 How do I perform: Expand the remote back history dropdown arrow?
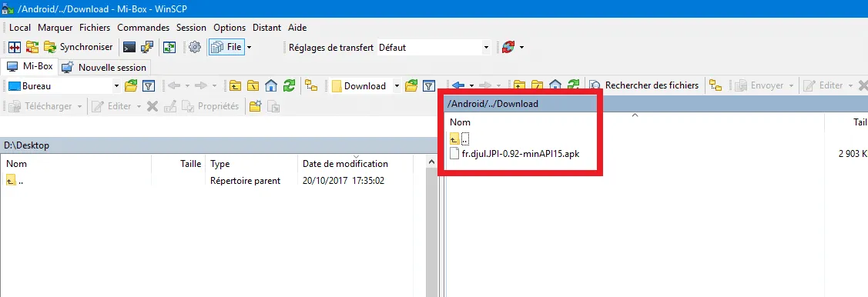pos(471,85)
